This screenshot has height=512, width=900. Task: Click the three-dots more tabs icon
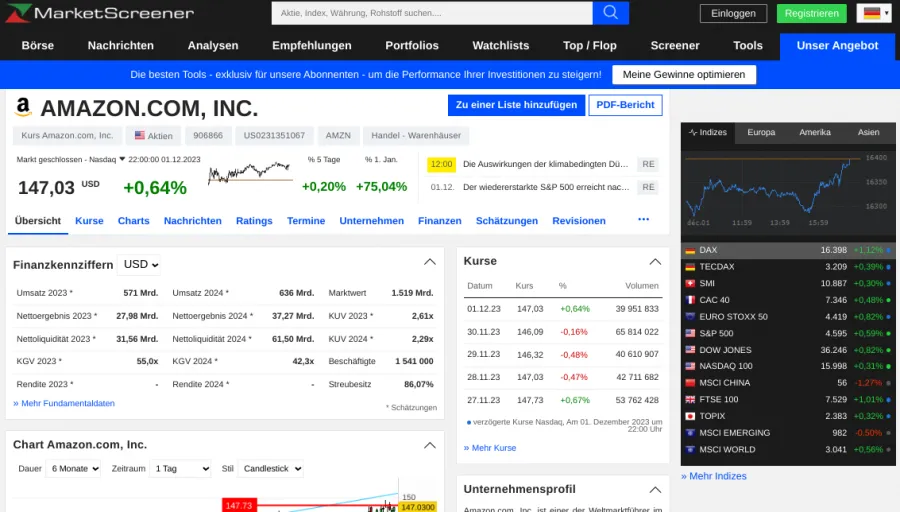click(643, 220)
